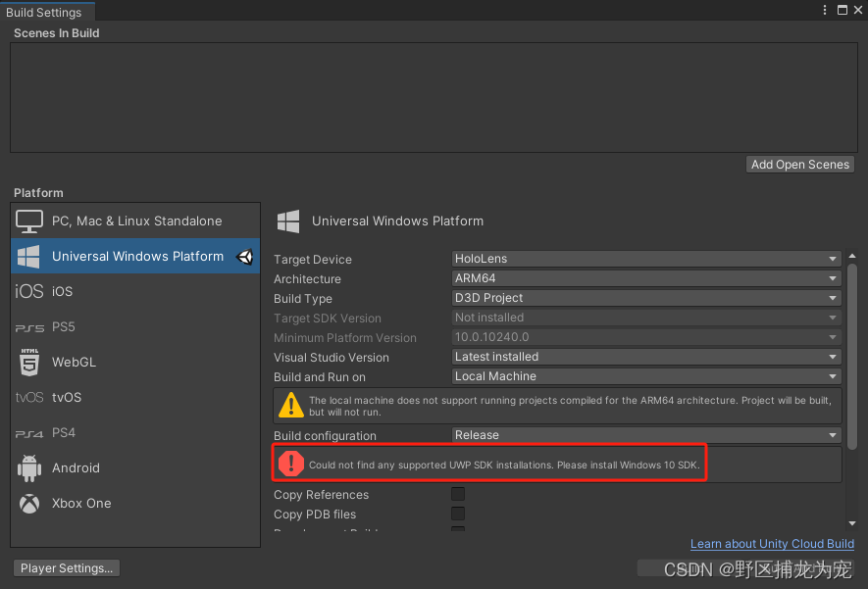Click the Xbox One logo icon
The width and height of the screenshot is (868, 589).
pyautogui.click(x=29, y=504)
